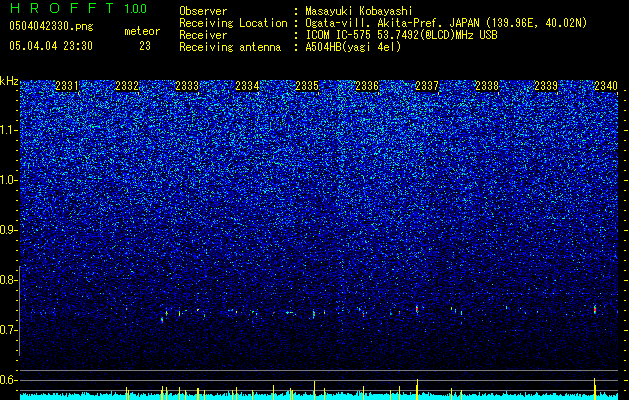This screenshot has height=400, width=629.
Task: Click the 2339 time marker
Action: point(546,86)
